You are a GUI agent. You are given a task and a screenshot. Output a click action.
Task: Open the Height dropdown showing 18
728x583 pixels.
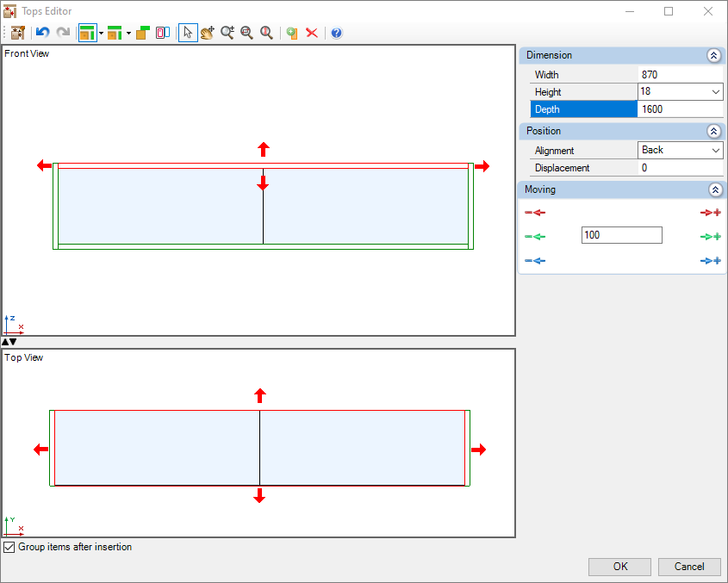tap(716, 92)
